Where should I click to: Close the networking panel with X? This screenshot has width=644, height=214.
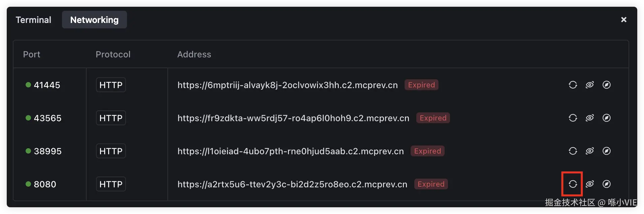[623, 20]
